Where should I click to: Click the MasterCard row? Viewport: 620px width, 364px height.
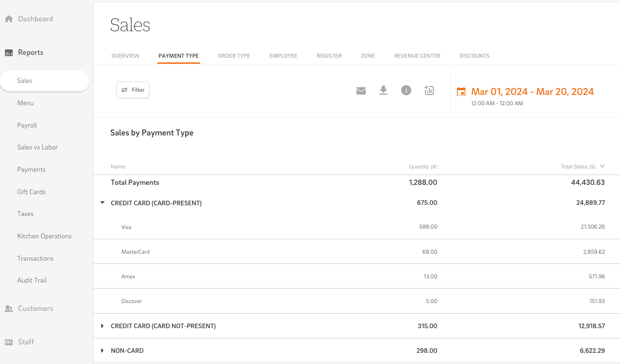(x=357, y=252)
